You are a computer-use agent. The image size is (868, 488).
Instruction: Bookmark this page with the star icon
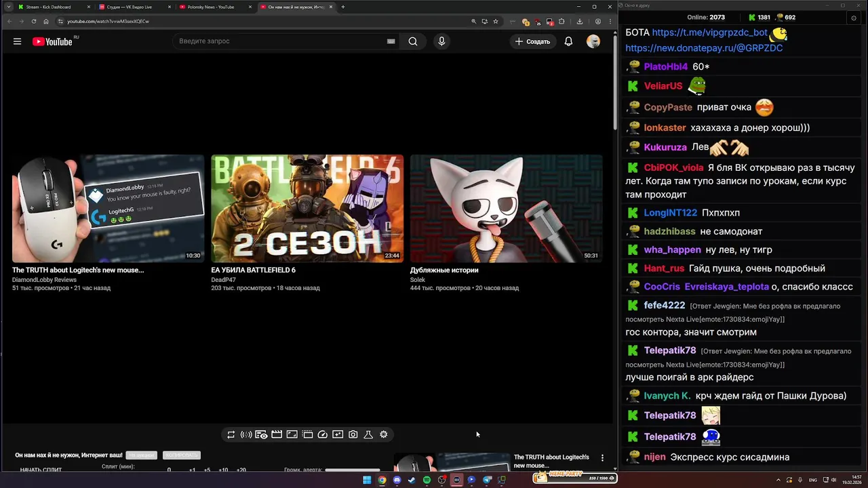point(496,21)
